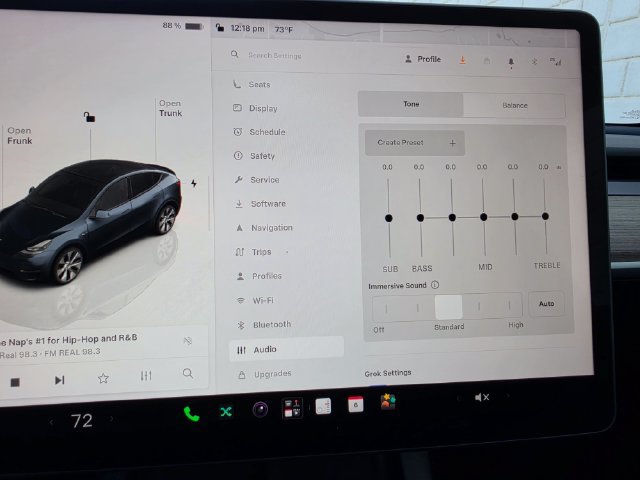Image resolution: width=640 pixels, height=480 pixels.
Task: Click Create Preset button
Action: tap(415, 143)
